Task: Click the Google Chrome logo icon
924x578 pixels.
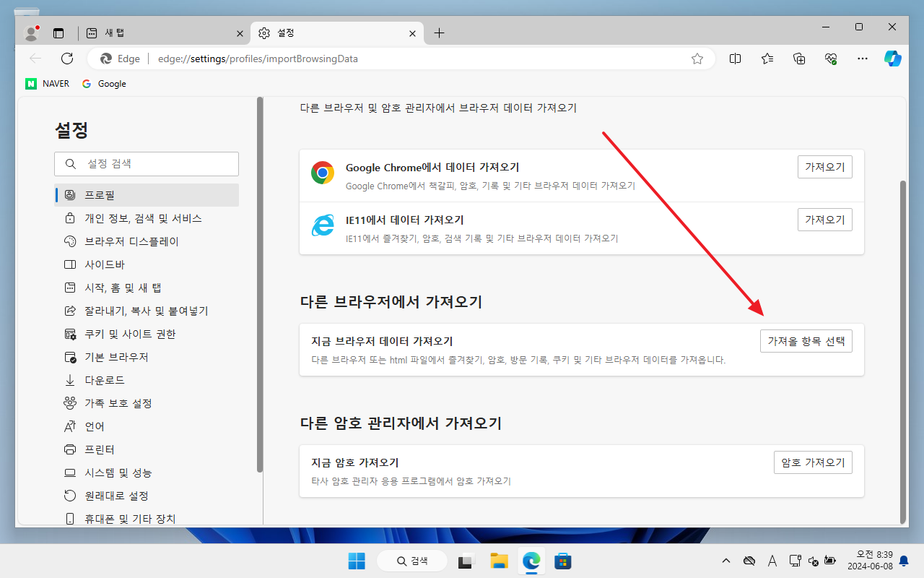Action: (x=323, y=173)
